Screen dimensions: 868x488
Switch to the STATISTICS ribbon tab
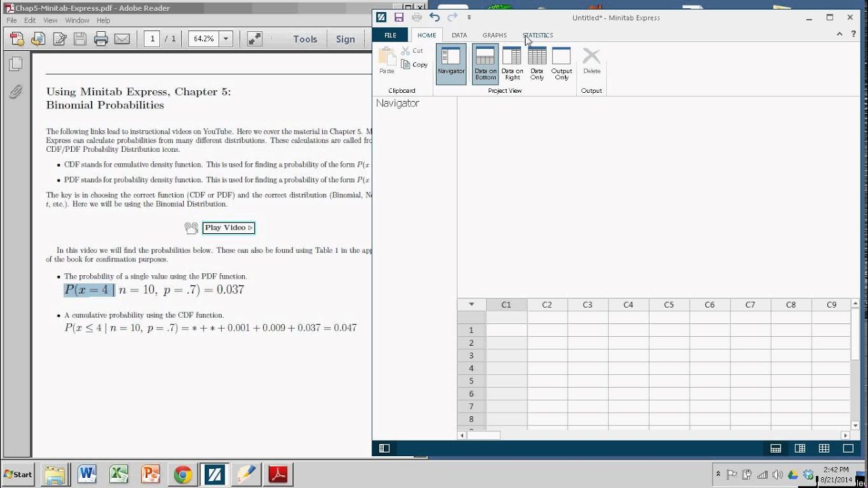point(538,35)
